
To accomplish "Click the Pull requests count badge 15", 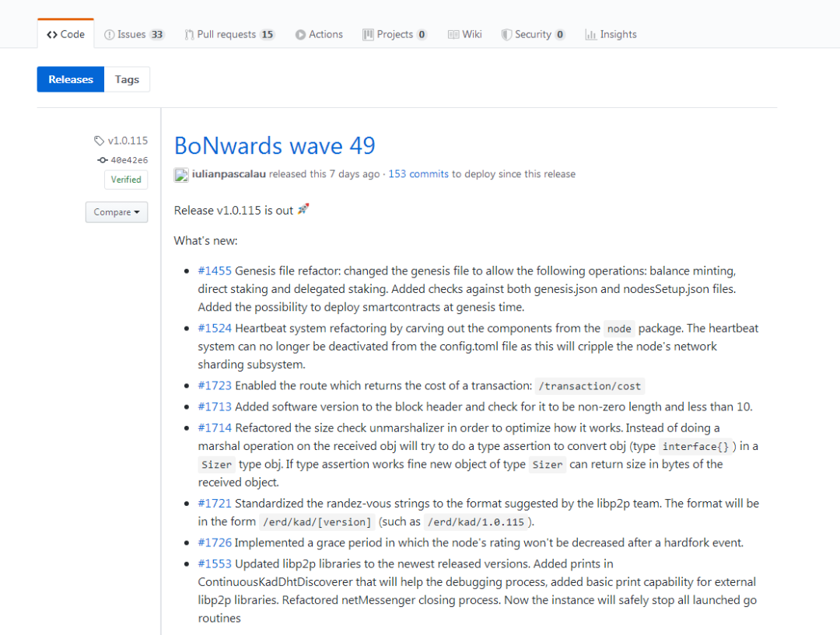I will (x=267, y=34).
